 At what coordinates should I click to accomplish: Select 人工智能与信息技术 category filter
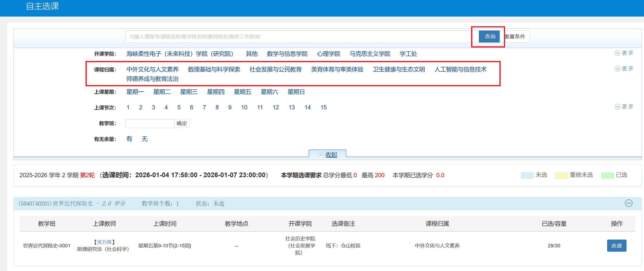point(460,69)
